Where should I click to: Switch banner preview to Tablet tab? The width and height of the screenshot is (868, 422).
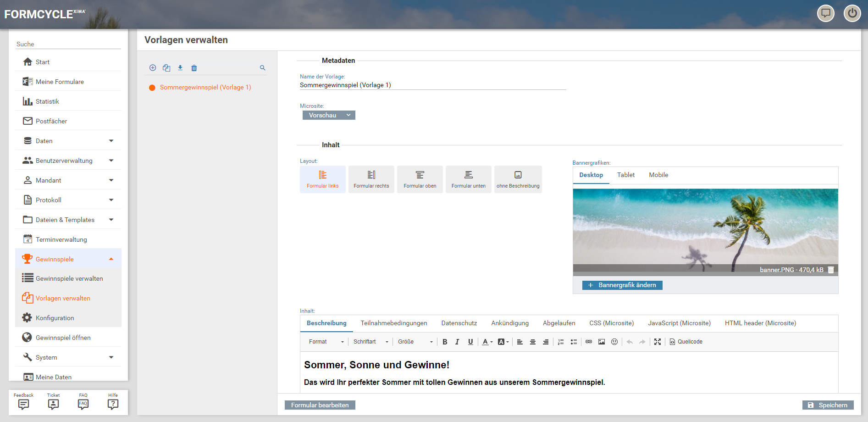(626, 175)
